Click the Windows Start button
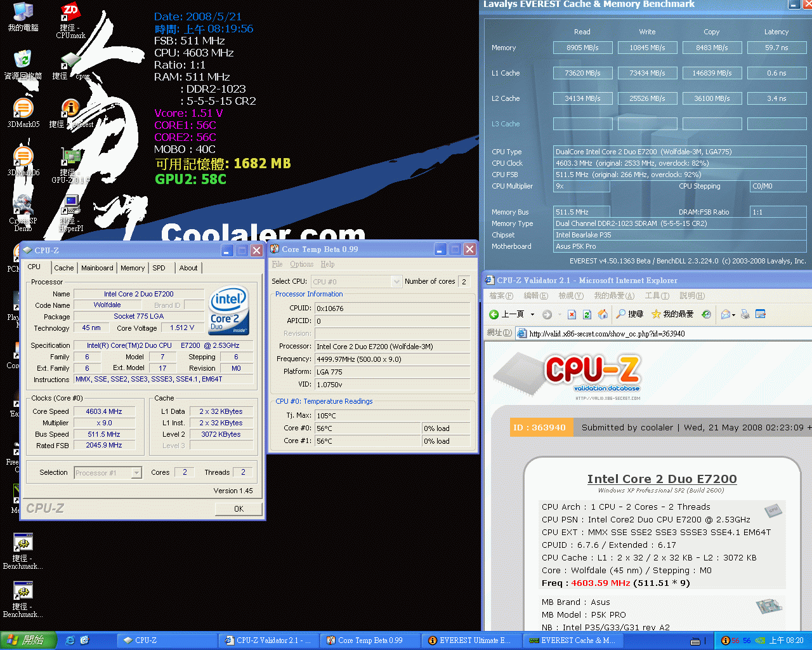 coord(27,640)
